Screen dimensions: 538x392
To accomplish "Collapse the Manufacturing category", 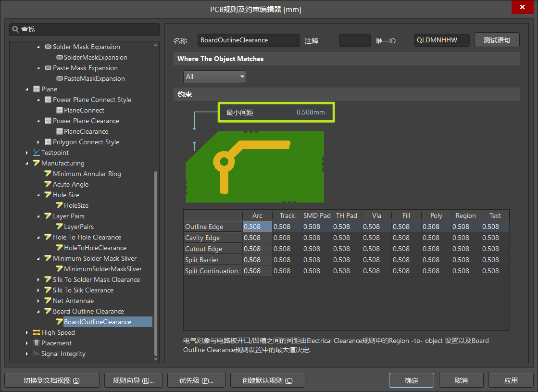I will (27, 163).
